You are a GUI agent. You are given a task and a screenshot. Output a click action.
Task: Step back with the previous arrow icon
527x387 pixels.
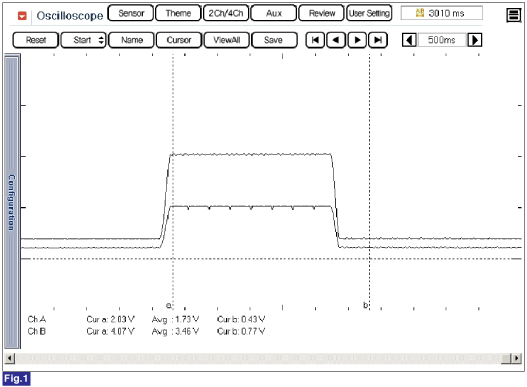click(336, 40)
